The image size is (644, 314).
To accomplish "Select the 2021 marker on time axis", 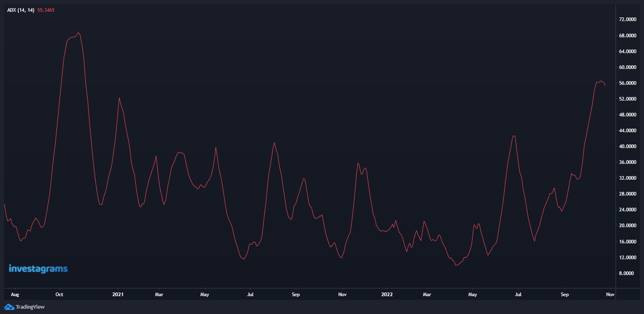I will coord(118,295).
